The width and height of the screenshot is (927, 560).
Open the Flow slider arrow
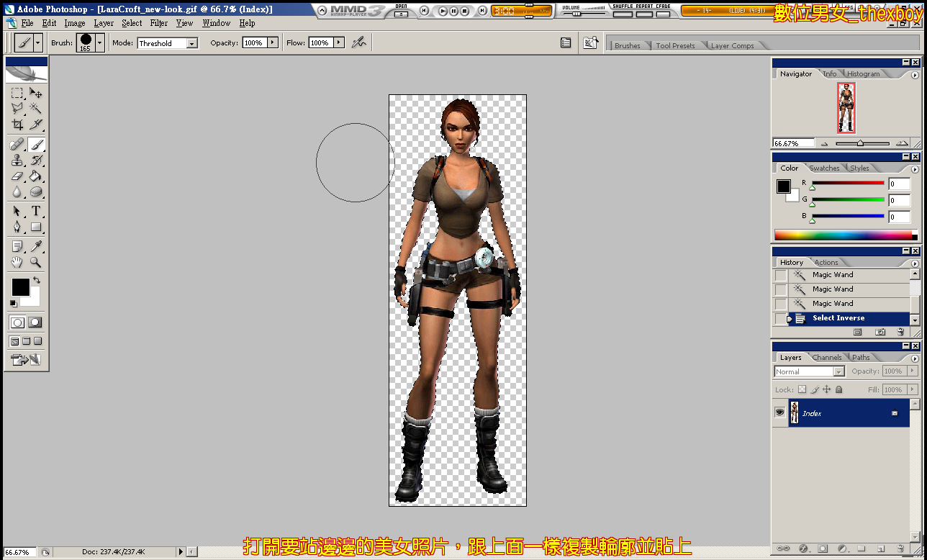pos(339,42)
